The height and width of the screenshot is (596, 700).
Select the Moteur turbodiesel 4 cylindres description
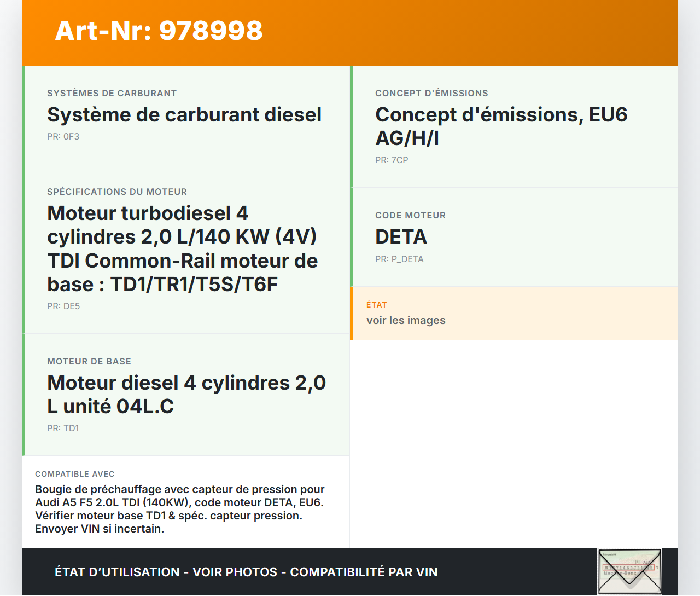(x=183, y=248)
